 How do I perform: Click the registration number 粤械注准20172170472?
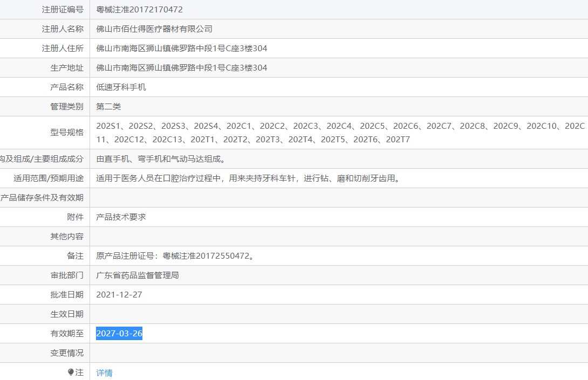pos(140,10)
